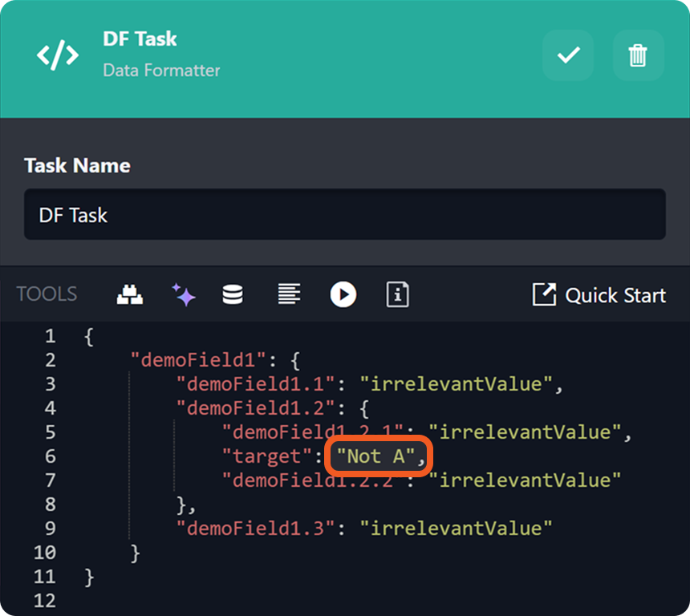Click the format text lines icon
This screenshot has width=690, height=616.
pos(289,294)
